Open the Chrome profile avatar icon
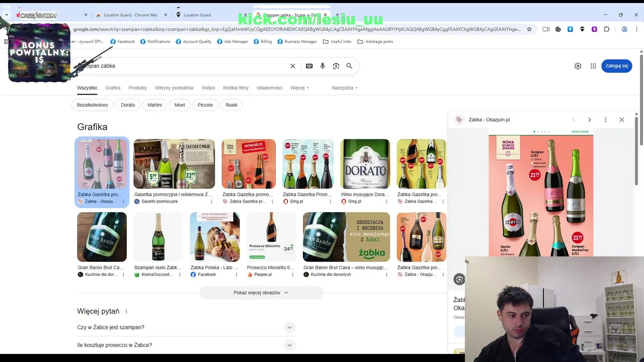The width and height of the screenshot is (644, 362). click(x=624, y=29)
